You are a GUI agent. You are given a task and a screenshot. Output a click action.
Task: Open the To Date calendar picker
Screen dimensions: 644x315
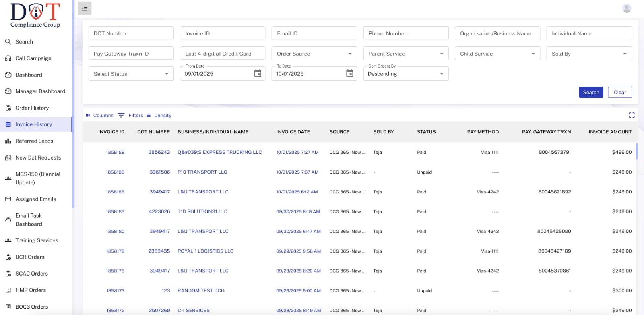(349, 73)
